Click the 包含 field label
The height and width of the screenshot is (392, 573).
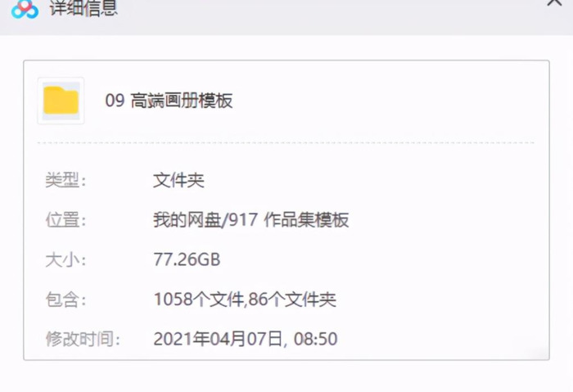(65, 300)
